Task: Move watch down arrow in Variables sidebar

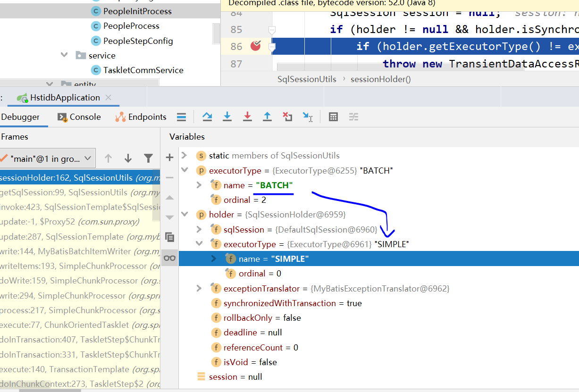Action: tap(170, 217)
